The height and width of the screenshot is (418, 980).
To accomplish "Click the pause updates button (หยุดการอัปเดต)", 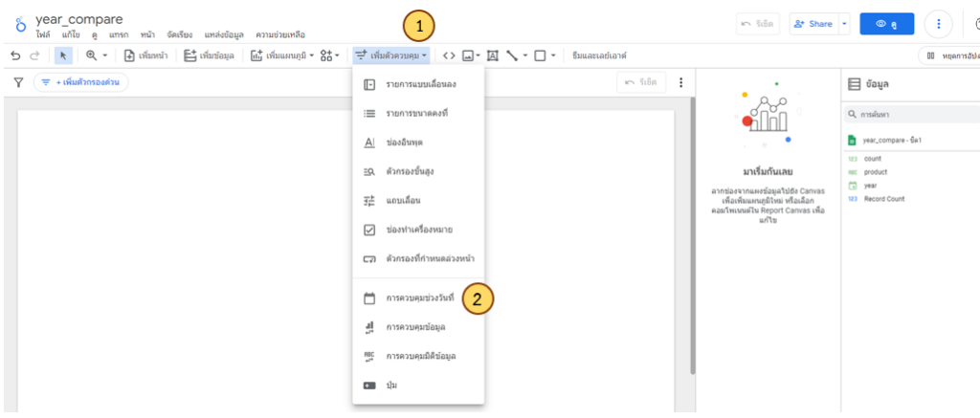I will click(x=947, y=55).
